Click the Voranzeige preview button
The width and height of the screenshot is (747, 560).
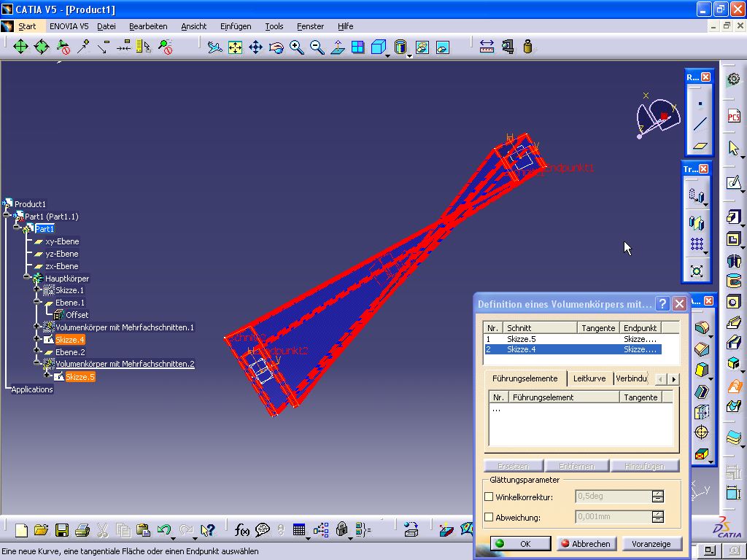651,543
